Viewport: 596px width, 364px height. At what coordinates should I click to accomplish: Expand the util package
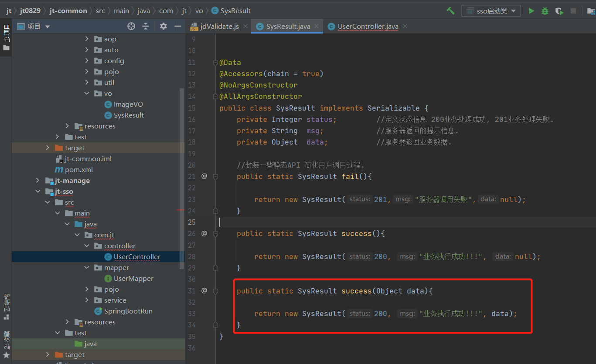[87, 83]
